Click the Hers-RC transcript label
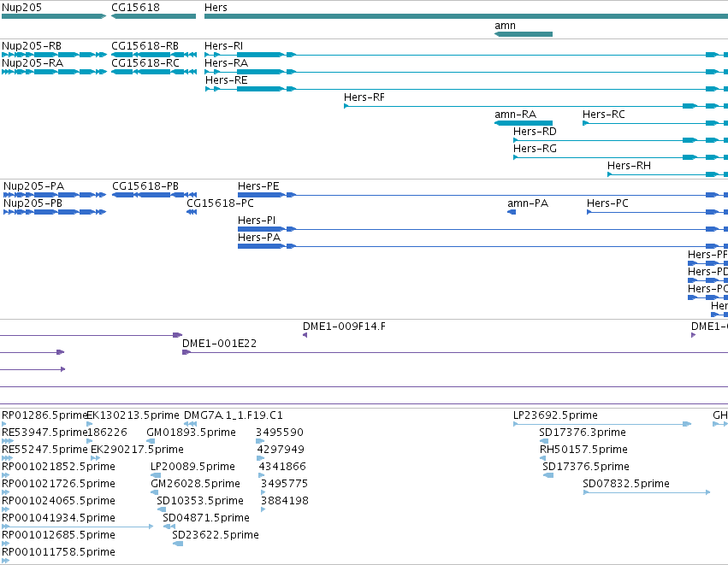 click(604, 115)
